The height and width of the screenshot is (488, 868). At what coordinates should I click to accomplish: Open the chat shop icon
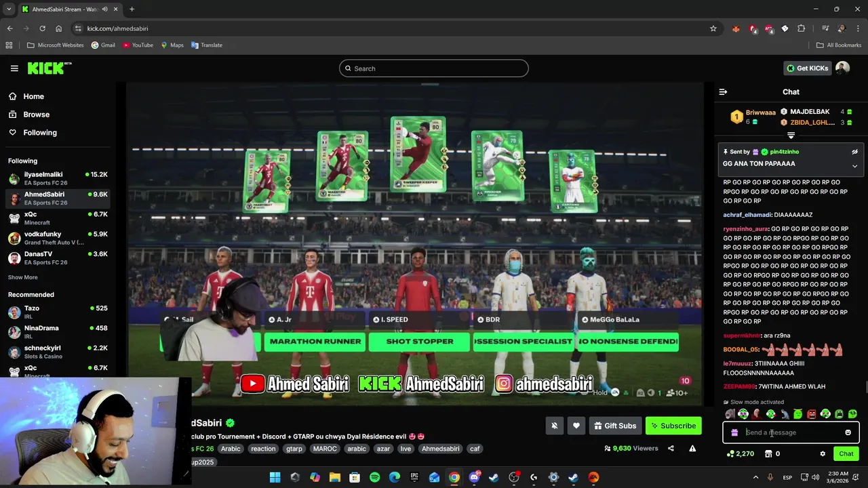pyautogui.click(x=768, y=454)
